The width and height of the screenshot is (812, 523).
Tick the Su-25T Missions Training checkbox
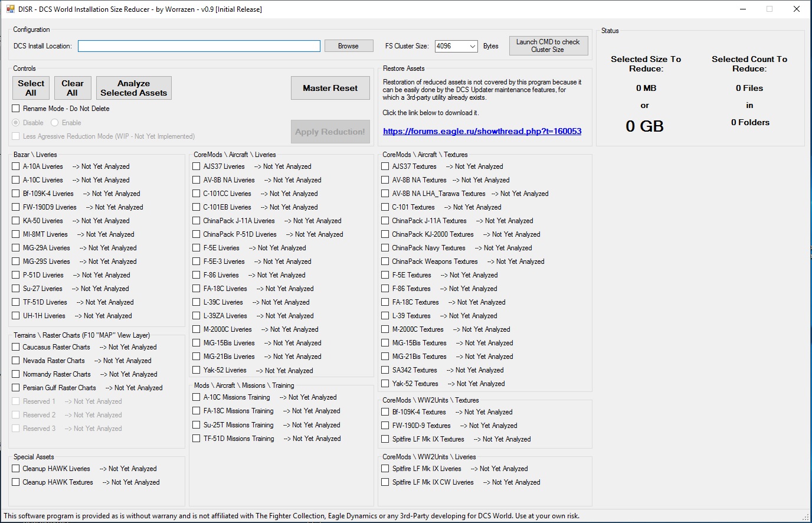[x=197, y=425]
